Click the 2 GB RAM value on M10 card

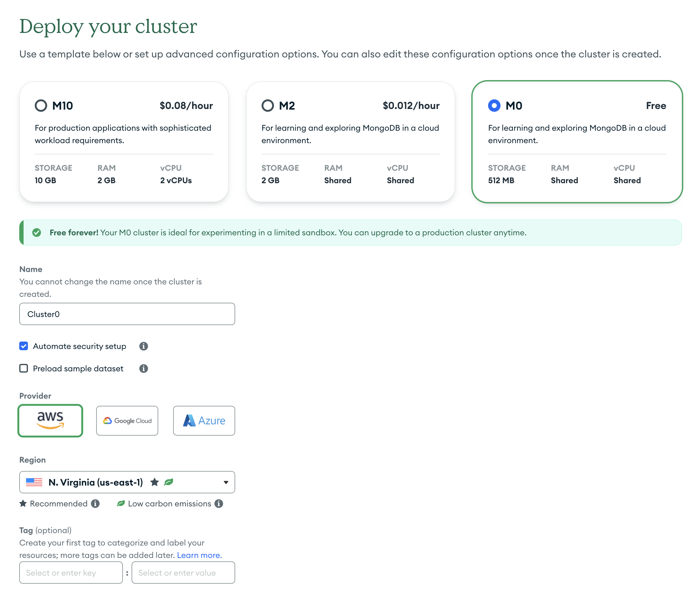[x=106, y=180]
